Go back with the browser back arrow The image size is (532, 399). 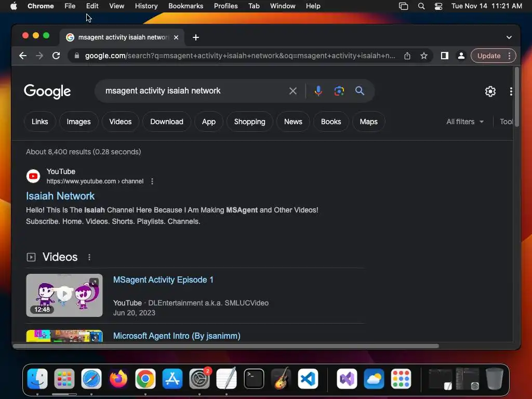tap(23, 56)
